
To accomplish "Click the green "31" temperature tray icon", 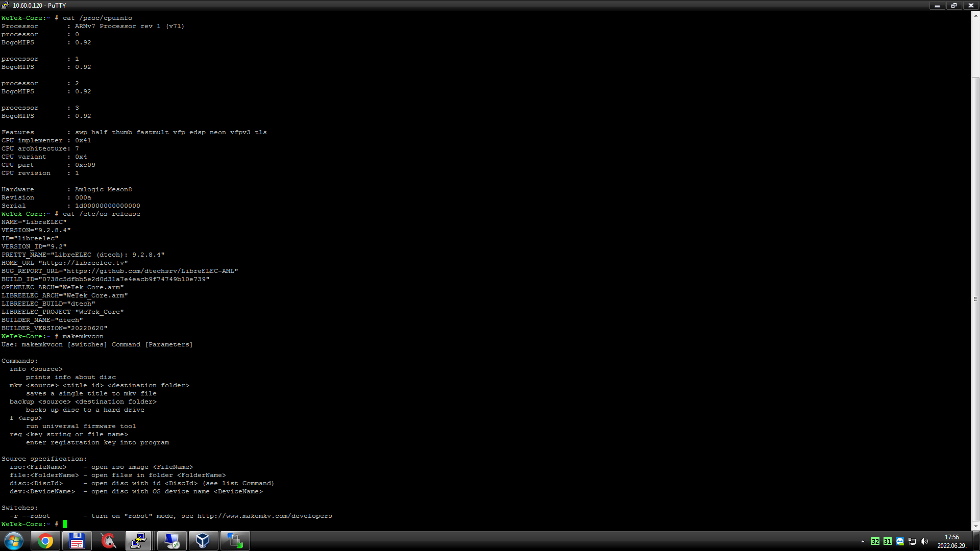I will point(888,542).
